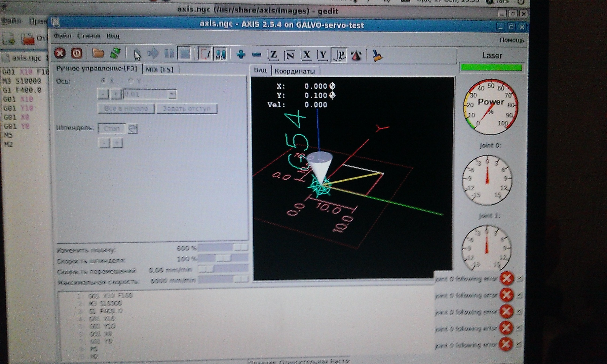Viewport: 607px width, 364px height.
Task: Select the Y axis radio button
Action: pos(131,81)
